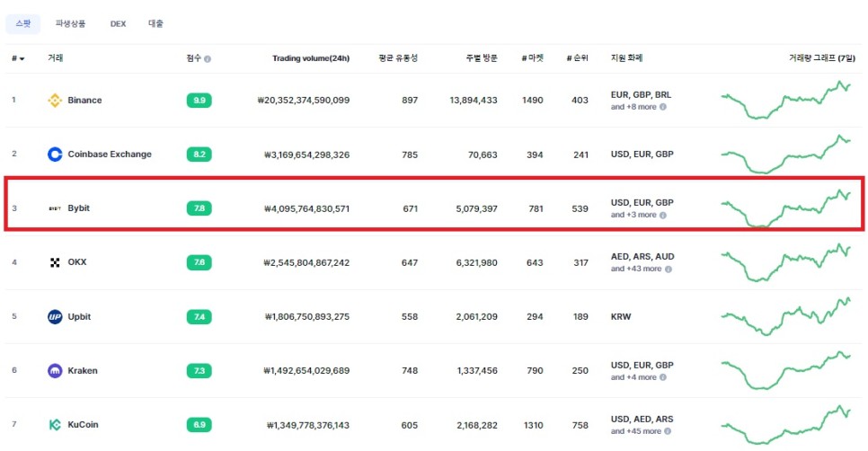Click KuCoin score badge 6.9
The image size is (868, 451).
click(x=199, y=425)
